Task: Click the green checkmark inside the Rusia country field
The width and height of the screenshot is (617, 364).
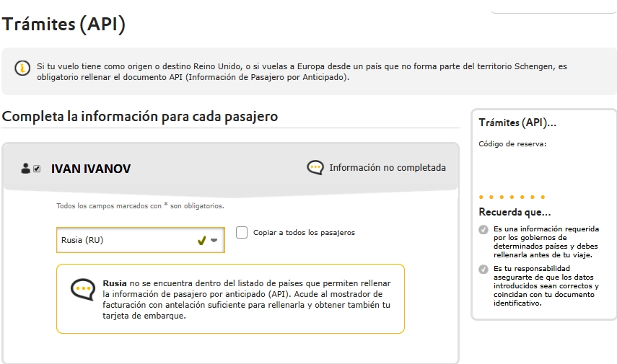Action: point(202,241)
